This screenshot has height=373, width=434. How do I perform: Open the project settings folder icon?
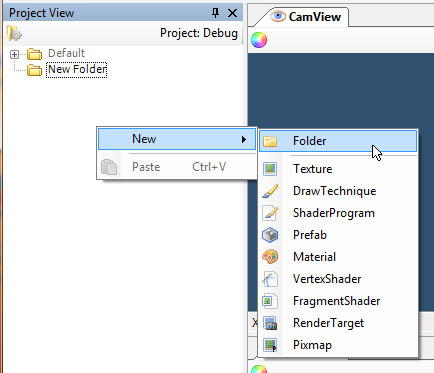click(x=14, y=33)
